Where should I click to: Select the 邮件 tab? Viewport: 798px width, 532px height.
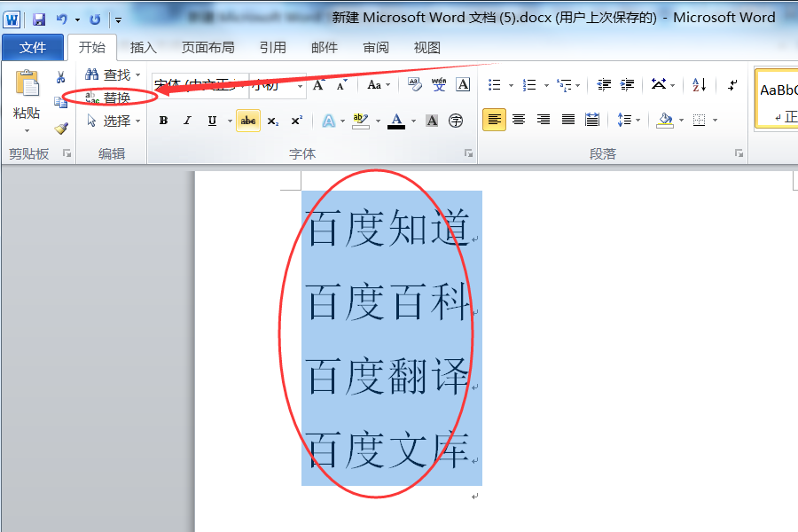(325, 47)
